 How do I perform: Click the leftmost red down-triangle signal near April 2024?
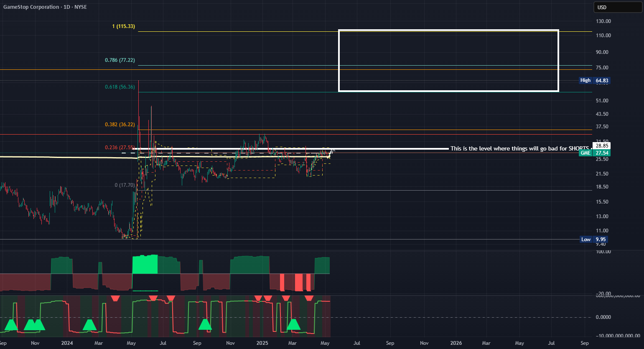point(115,298)
